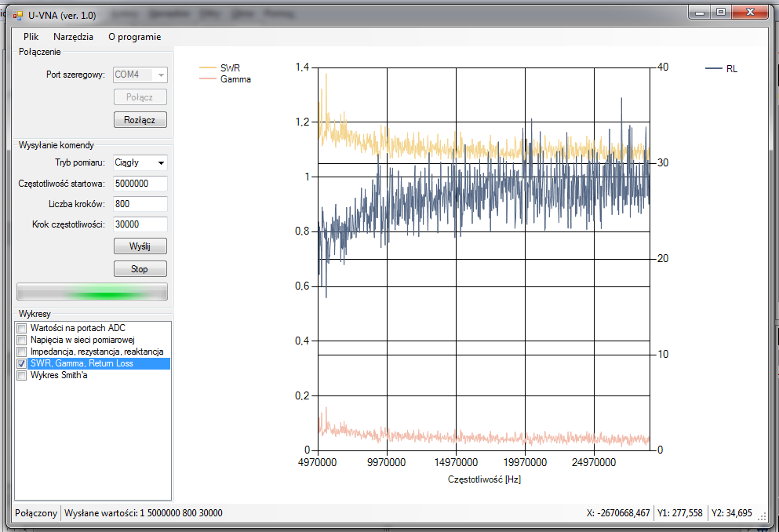The height and width of the screenshot is (532, 779).
Task: Click the SWR legend color line
Action: coord(207,68)
